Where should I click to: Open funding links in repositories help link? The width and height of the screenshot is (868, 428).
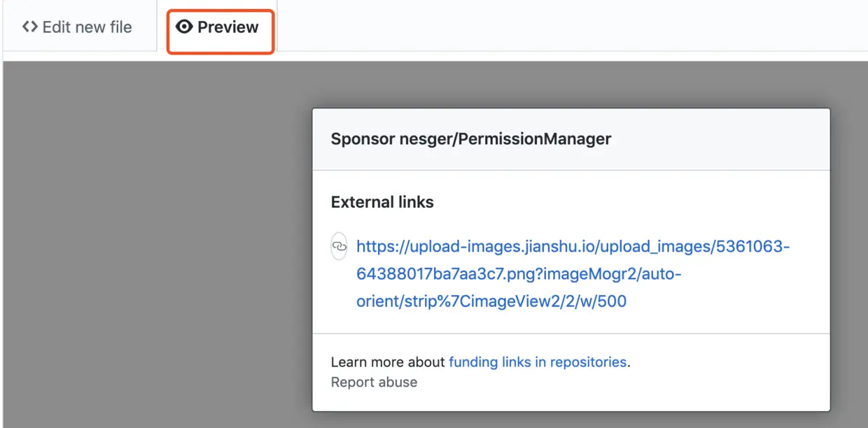point(537,362)
